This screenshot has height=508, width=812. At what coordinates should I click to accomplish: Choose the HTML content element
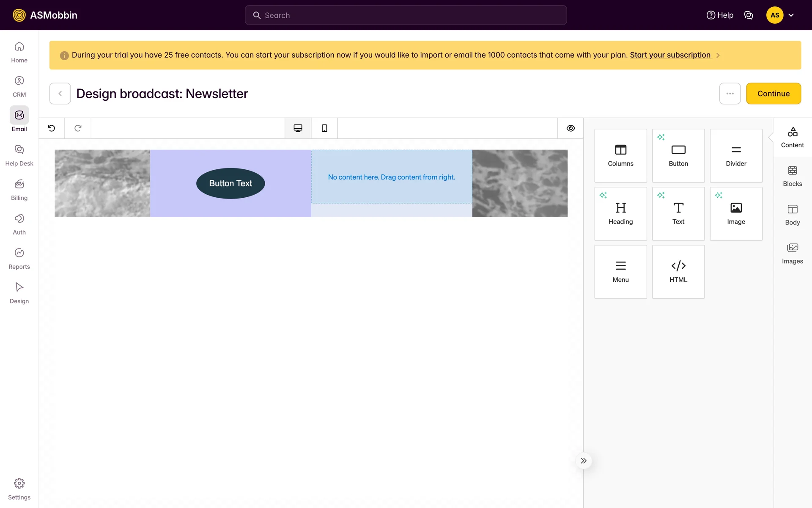pos(678,271)
